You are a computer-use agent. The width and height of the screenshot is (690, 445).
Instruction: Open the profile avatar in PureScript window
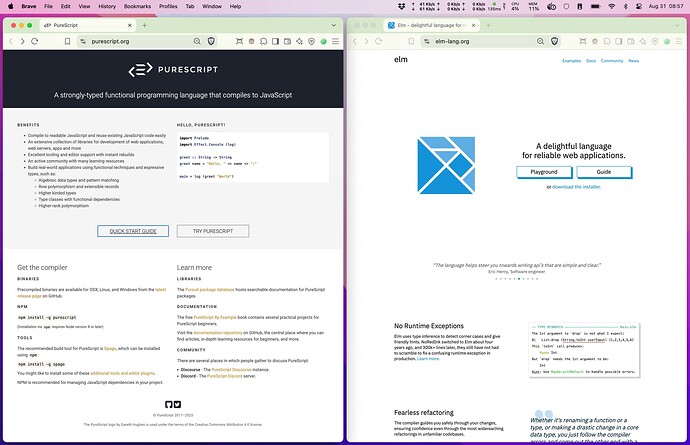(323, 41)
